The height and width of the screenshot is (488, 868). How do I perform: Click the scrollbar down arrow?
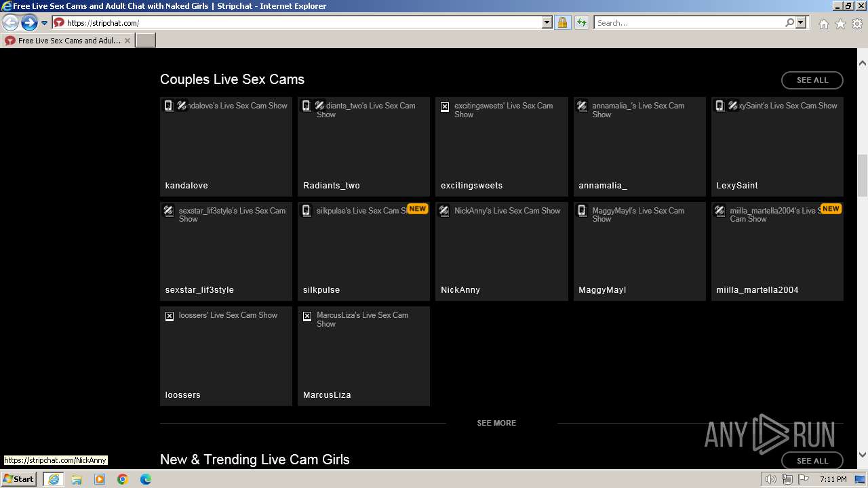(863, 455)
